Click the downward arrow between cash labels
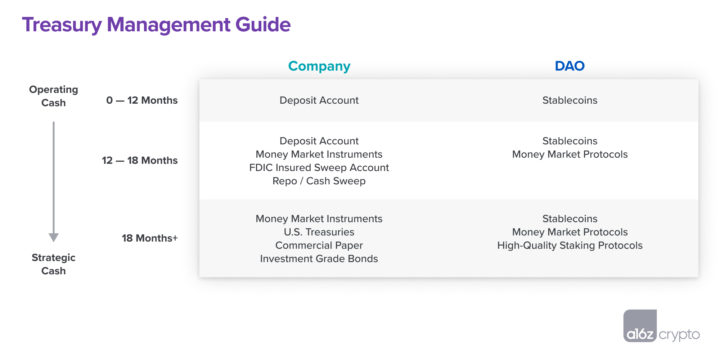The image size is (720, 360). (54, 181)
